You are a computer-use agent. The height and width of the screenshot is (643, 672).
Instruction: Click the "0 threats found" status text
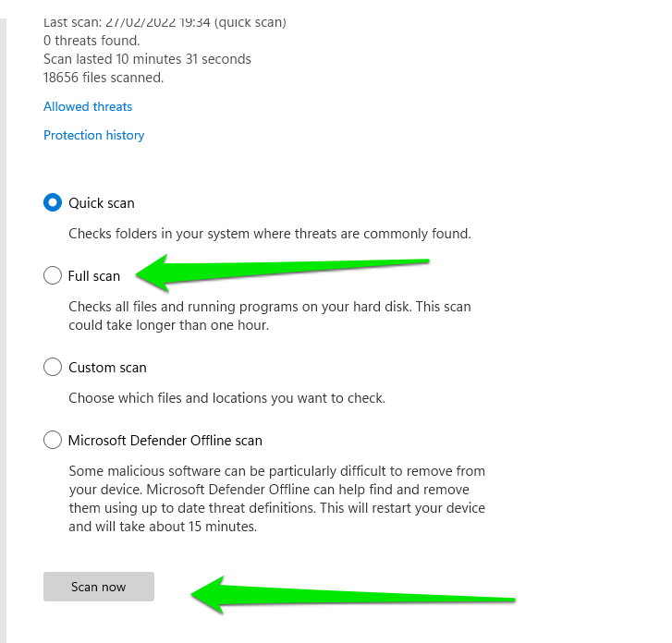[92, 40]
